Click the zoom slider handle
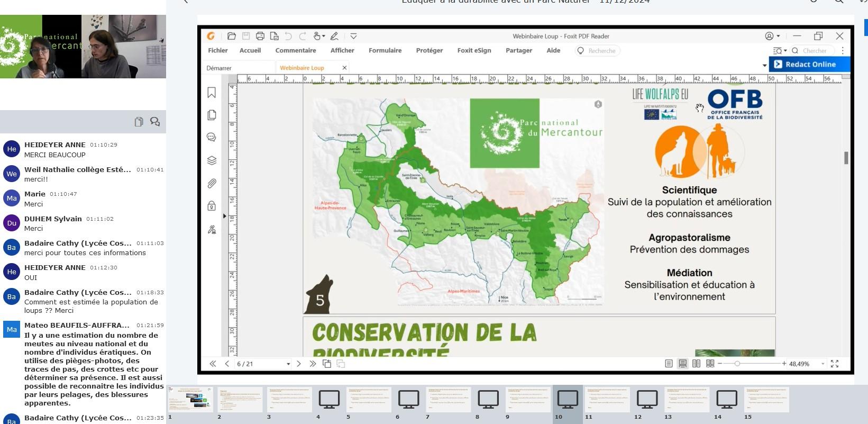 [x=737, y=364]
